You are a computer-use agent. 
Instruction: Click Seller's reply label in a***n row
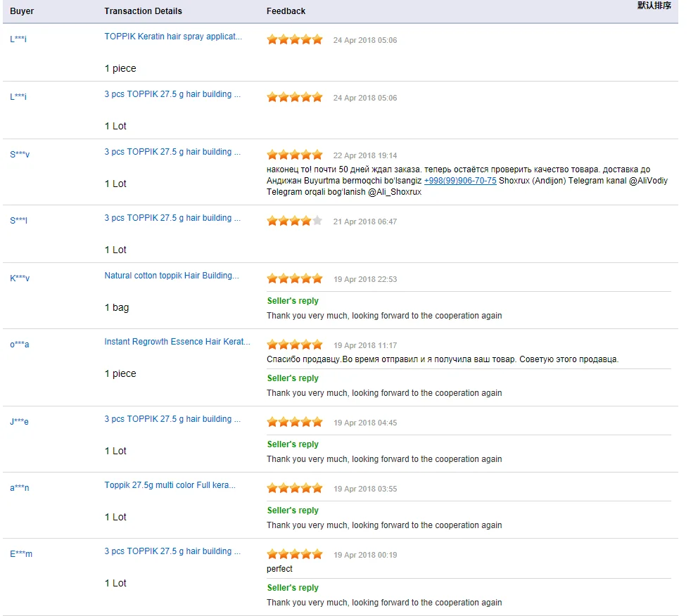293,511
